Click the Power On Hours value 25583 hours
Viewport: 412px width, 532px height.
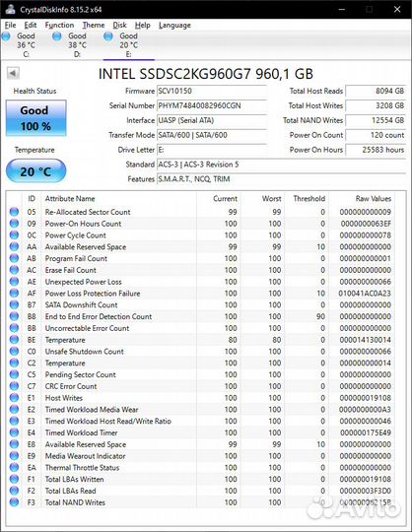click(x=376, y=150)
